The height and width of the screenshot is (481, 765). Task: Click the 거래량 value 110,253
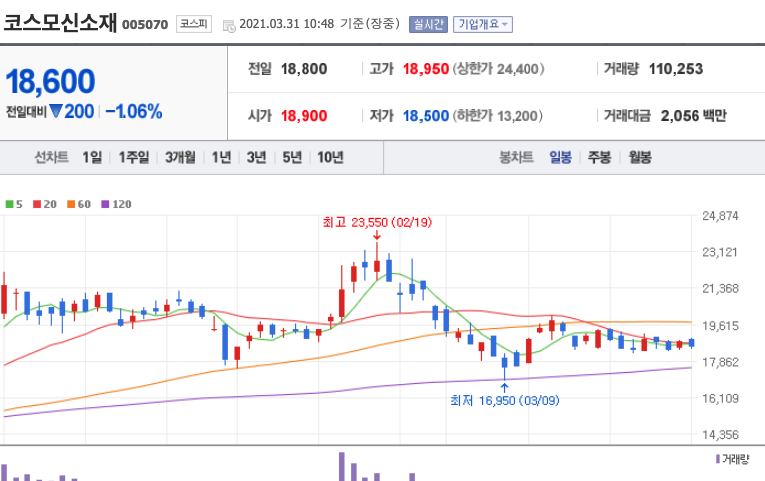(x=676, y=69)
